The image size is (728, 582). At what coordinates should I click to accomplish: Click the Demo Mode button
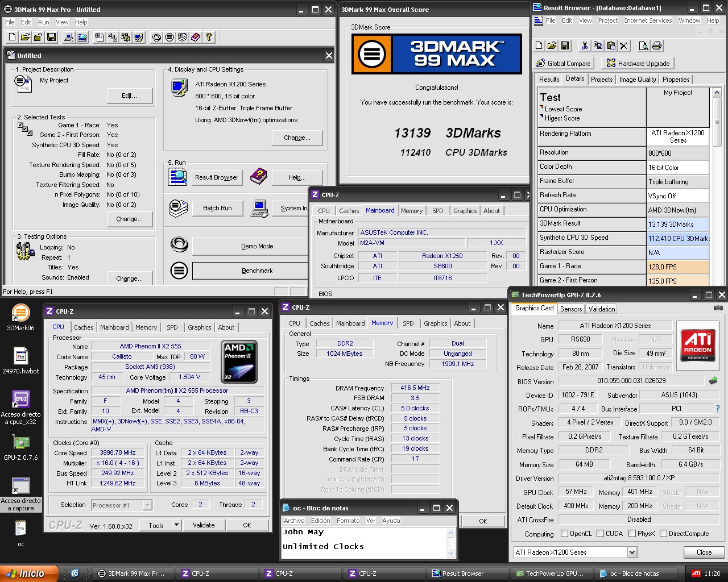(x=250, y=246)
